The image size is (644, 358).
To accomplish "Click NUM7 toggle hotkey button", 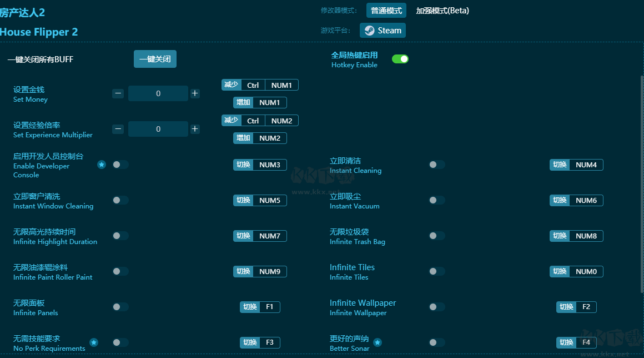I will pyautogui.click(x=260, y=236).
